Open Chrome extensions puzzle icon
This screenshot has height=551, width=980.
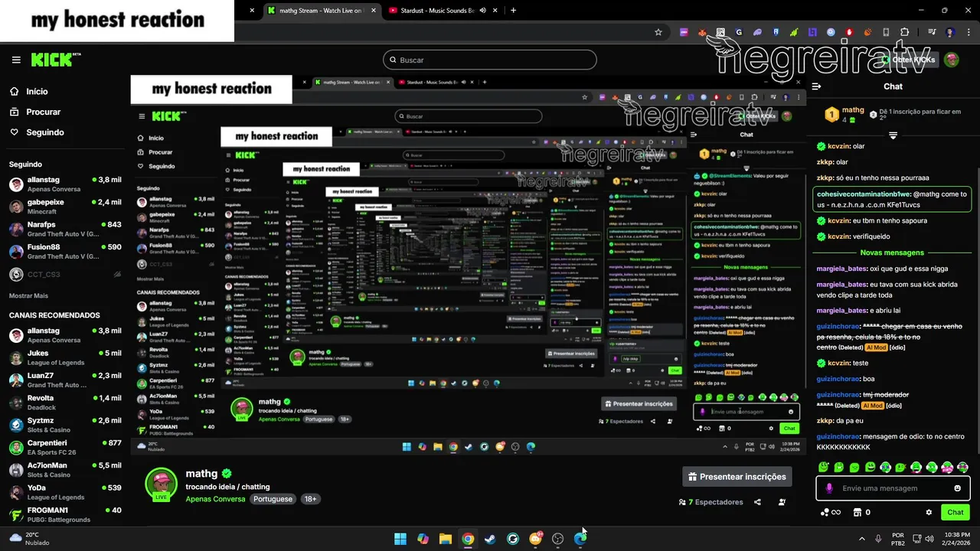point(905,32)
